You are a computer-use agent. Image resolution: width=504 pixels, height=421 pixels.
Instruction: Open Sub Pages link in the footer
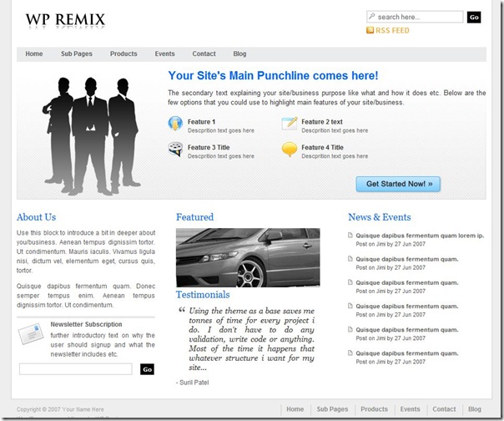(x=332, y=409)
